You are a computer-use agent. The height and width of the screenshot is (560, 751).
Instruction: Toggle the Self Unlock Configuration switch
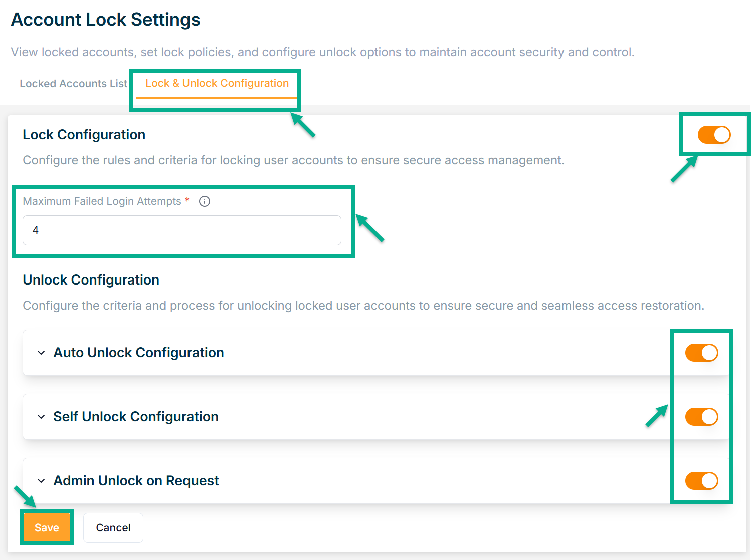701,417
